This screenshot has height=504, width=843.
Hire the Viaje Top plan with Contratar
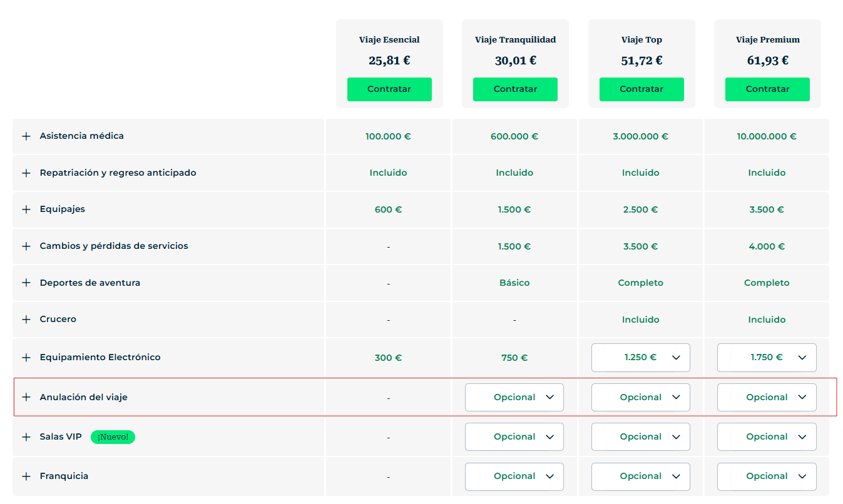click(641, 89)
